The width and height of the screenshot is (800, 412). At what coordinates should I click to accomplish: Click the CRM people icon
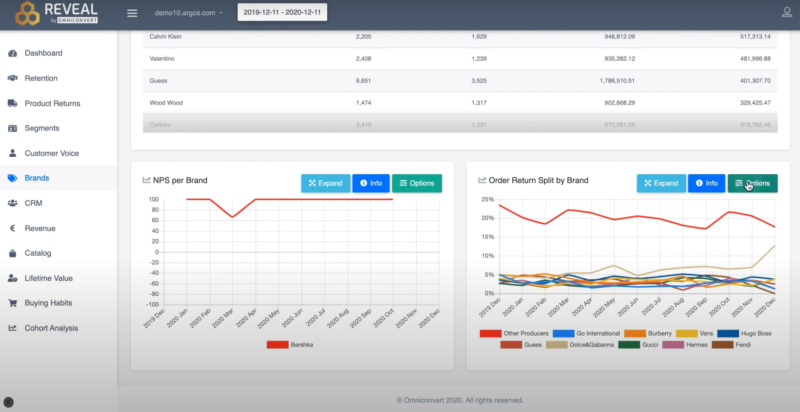[13, 203]
